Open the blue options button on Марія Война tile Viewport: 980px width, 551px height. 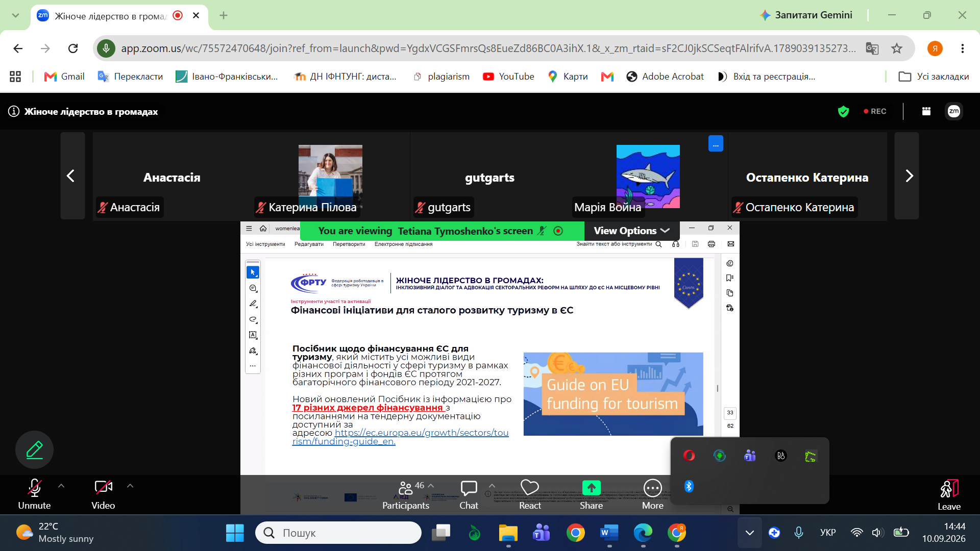point(716,144)
